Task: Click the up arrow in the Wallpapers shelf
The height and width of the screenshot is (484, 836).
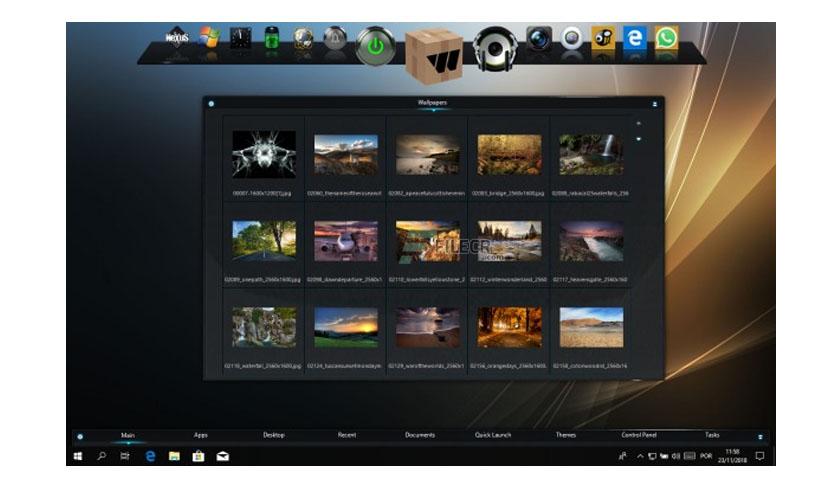Action: (x=638, y=124)
